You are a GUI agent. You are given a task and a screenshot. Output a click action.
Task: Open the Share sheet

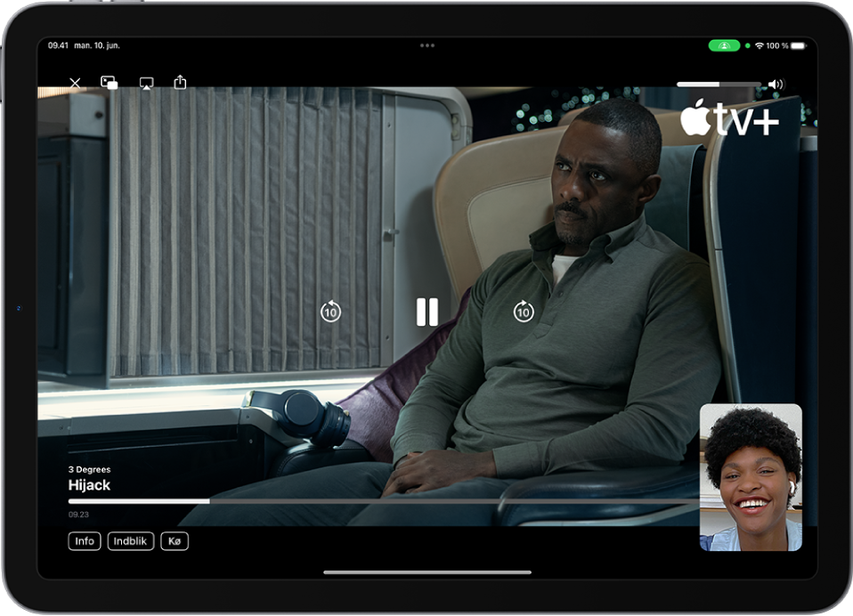[181, 82]
